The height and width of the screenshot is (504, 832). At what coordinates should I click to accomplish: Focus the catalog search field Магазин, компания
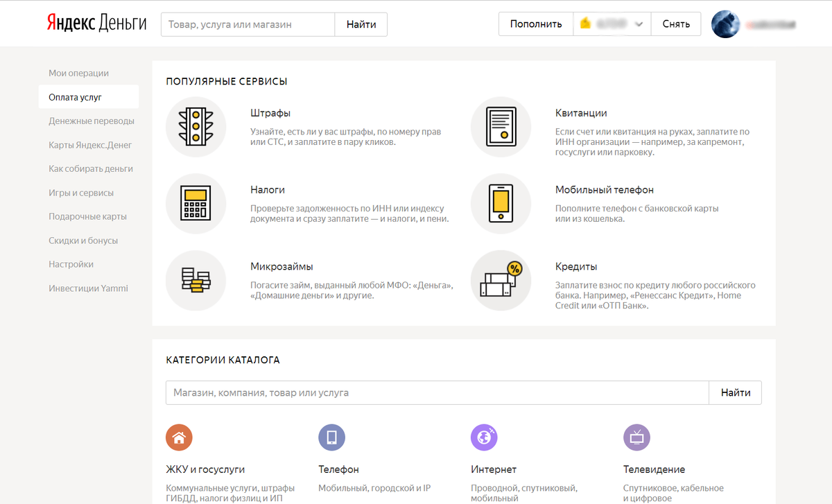[x=437, y=392]
